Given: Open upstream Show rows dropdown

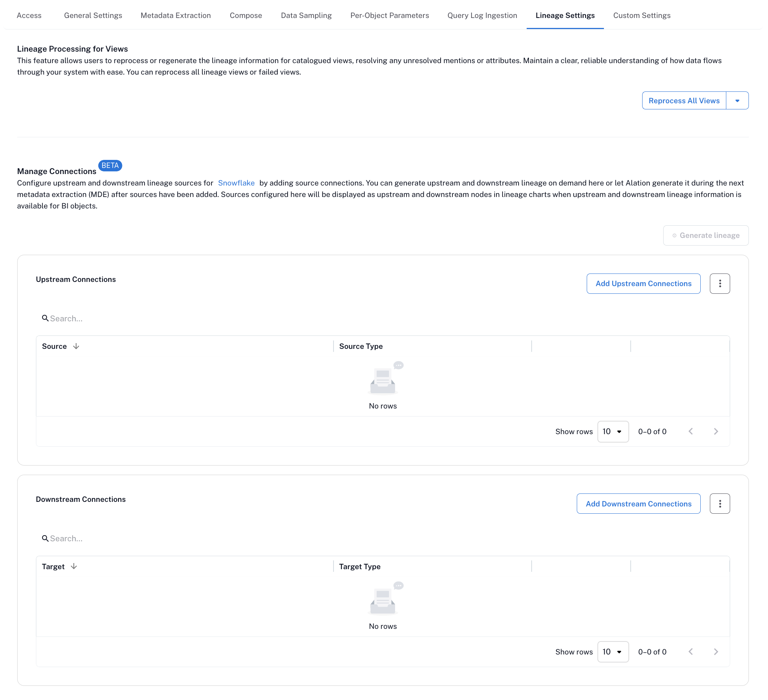Looking at the screenshot, I should pos(613,431).
